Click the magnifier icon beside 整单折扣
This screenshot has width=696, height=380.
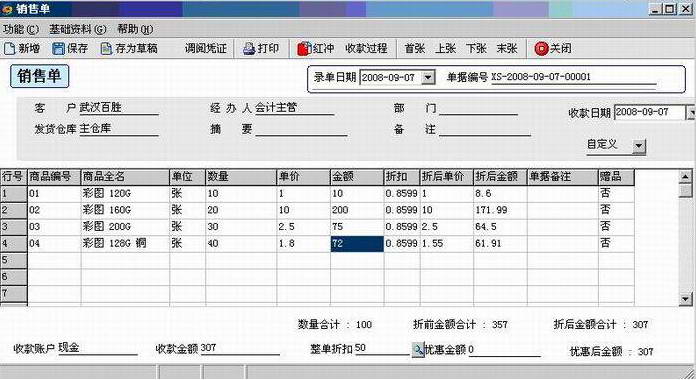coord(418,350)
